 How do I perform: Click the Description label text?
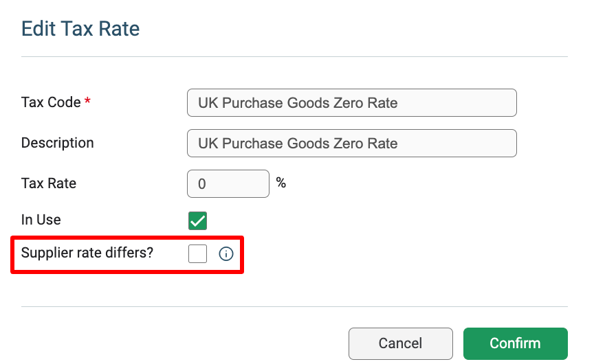tap(57, 143)
